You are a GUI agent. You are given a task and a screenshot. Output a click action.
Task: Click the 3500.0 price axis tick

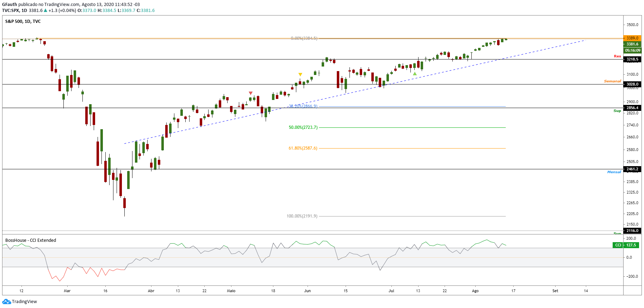pos(633,25)
